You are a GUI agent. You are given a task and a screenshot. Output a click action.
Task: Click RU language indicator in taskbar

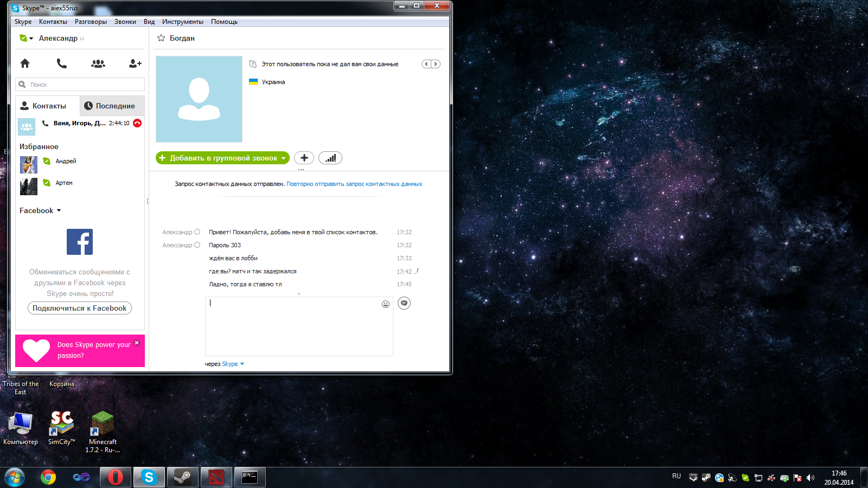(676, 476)
